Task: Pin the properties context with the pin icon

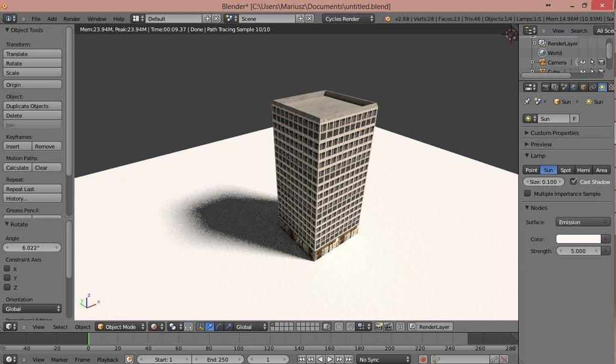Action: 527,102
